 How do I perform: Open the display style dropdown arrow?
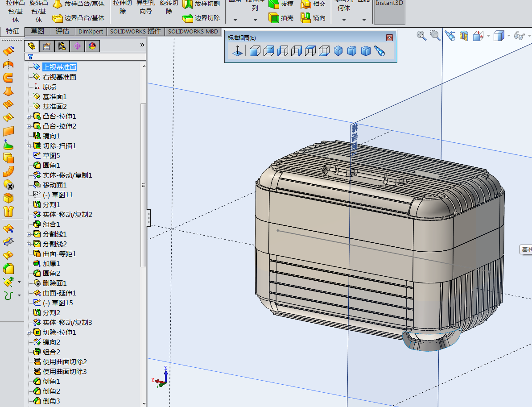tap(509, 35)
